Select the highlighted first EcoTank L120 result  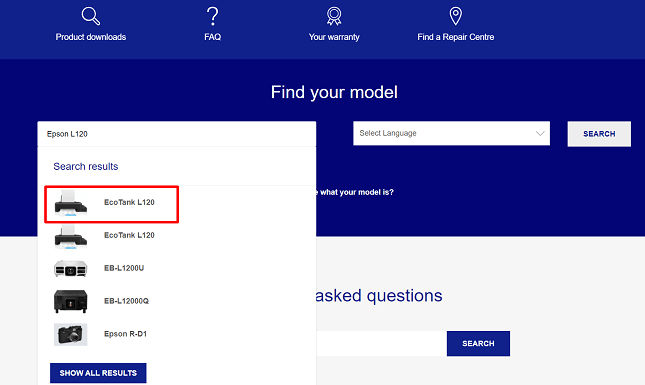click(111, 204)
